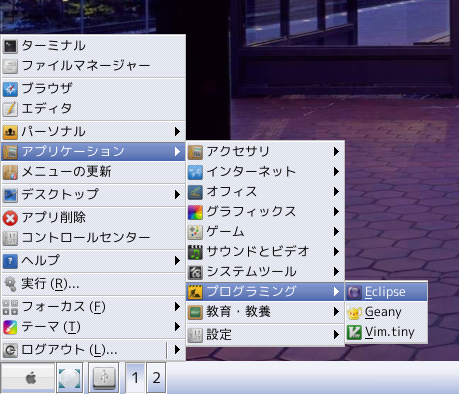
Task: Click the file manager drawer icon
Action: tap(10, 66)
